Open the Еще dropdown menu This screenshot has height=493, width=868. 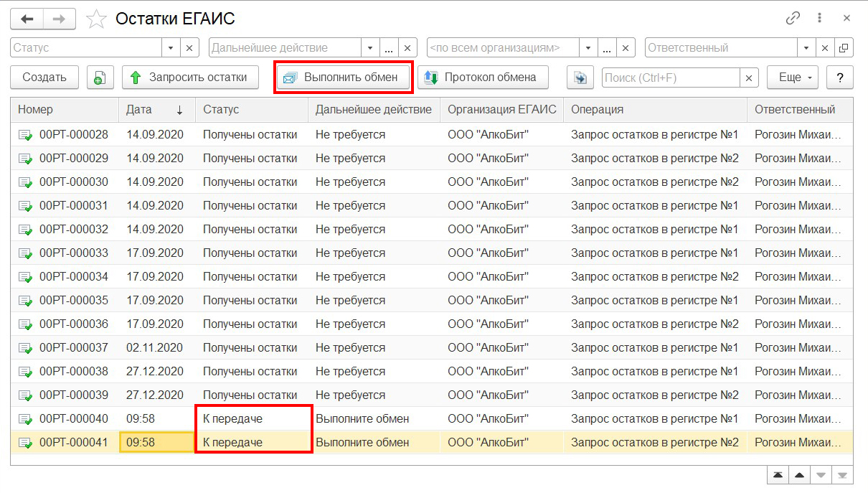tap(793, 78)
